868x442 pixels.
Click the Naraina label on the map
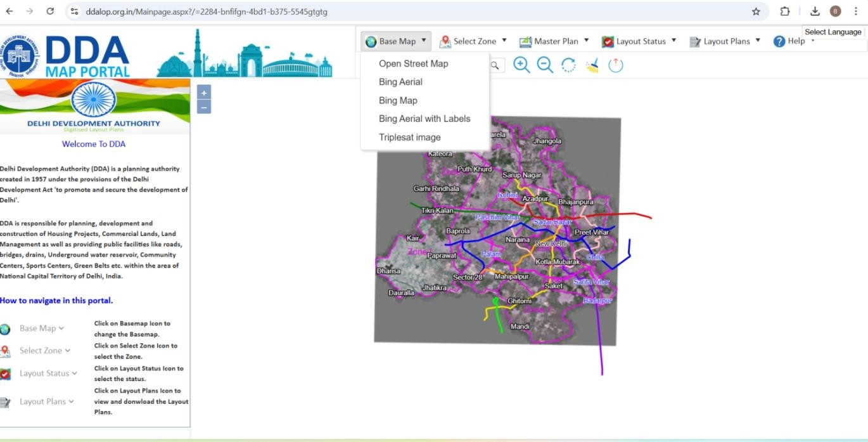point(518,240)
